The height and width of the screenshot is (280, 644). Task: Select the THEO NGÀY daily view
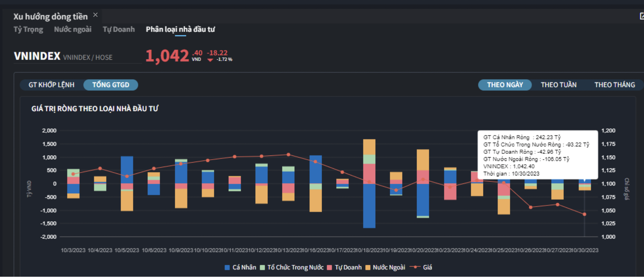tap(505, 85)
